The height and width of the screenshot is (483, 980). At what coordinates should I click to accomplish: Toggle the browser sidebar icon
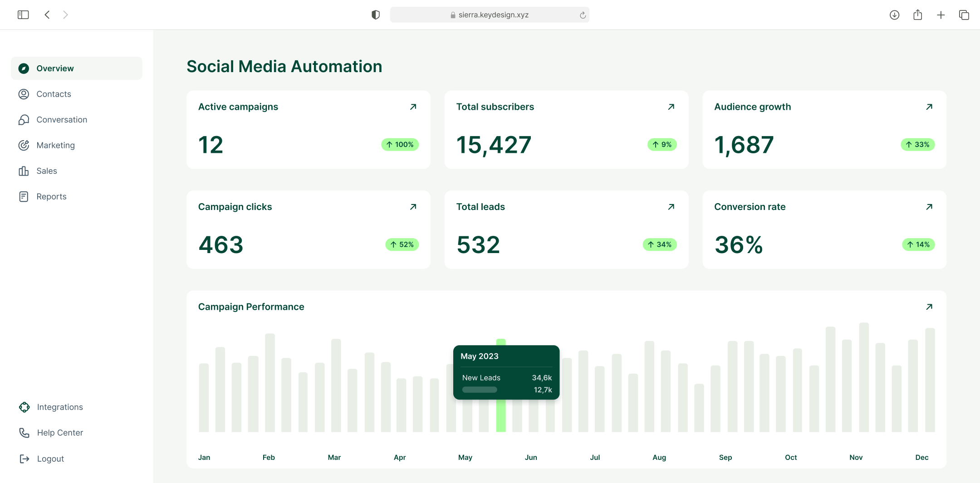click(23, 15)
